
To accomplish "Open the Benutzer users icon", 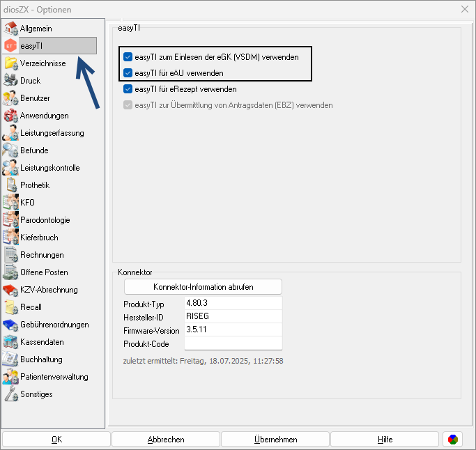I will pos(10,98).
